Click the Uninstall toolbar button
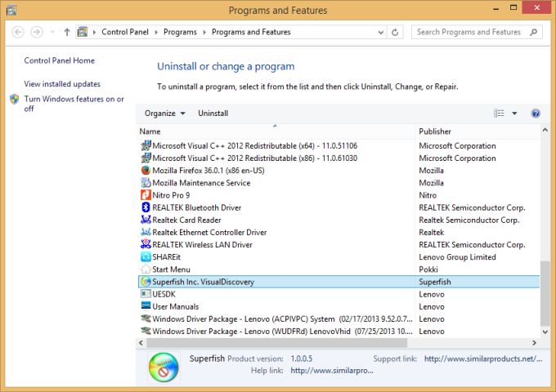556x392 pixels. (213, 114)
